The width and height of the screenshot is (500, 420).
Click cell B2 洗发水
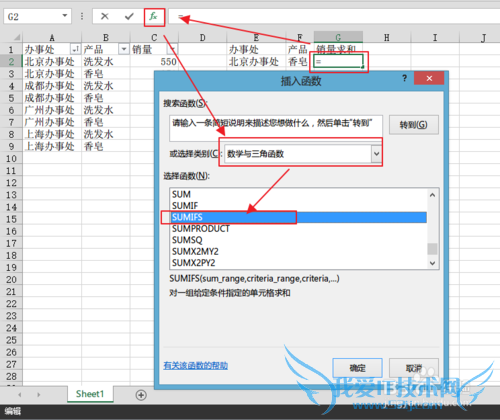pos(106,62)
